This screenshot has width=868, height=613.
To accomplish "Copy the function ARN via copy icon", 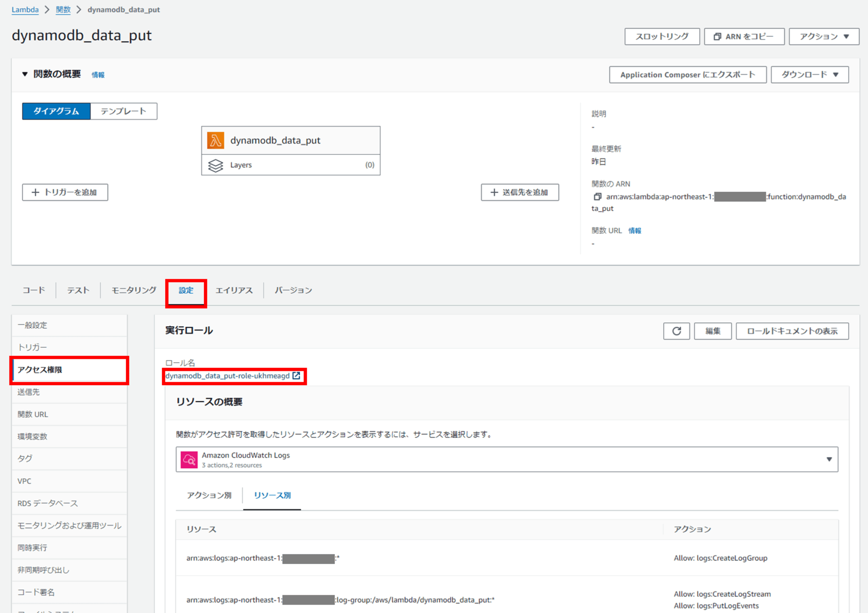I will tap(597, 197).
